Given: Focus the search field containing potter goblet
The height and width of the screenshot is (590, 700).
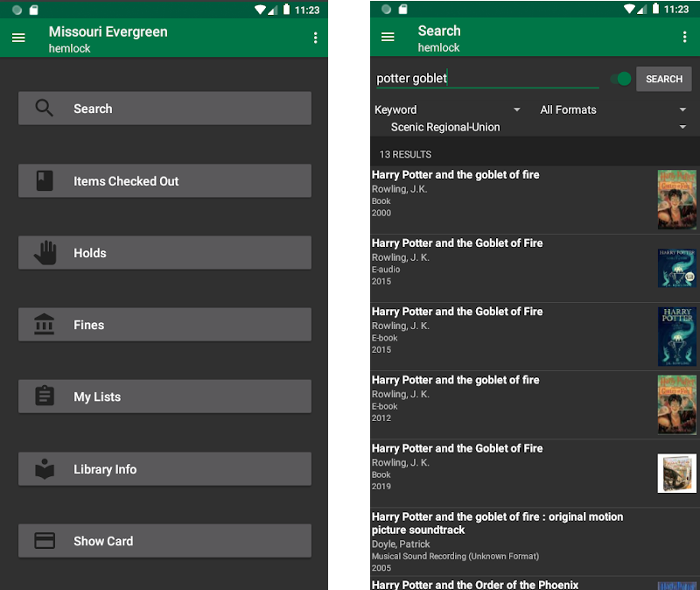Looking at the screenshot, I should coord(487,79).
